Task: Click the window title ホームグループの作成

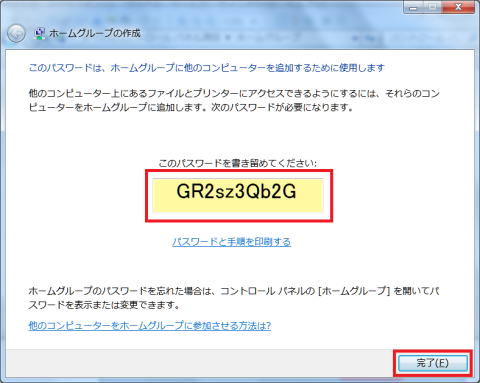Action: coord(95,33)
